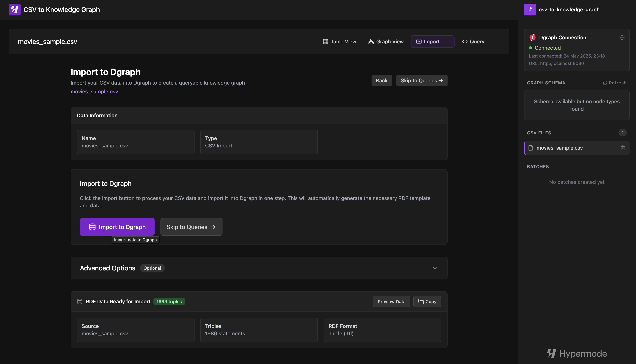The height and width of the screenshot is (364, 636).
Task: Click the Dgraph Connection title
Action: tap(562, 38)
